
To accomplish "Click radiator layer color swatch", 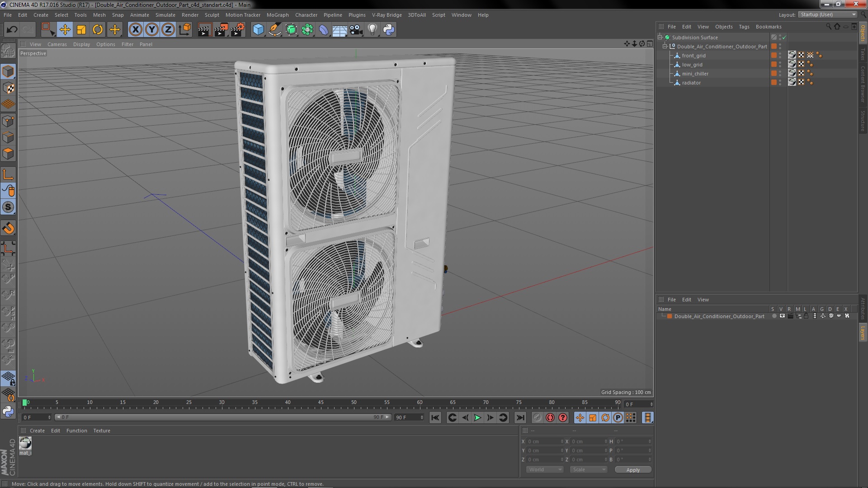I will point(774,82).
